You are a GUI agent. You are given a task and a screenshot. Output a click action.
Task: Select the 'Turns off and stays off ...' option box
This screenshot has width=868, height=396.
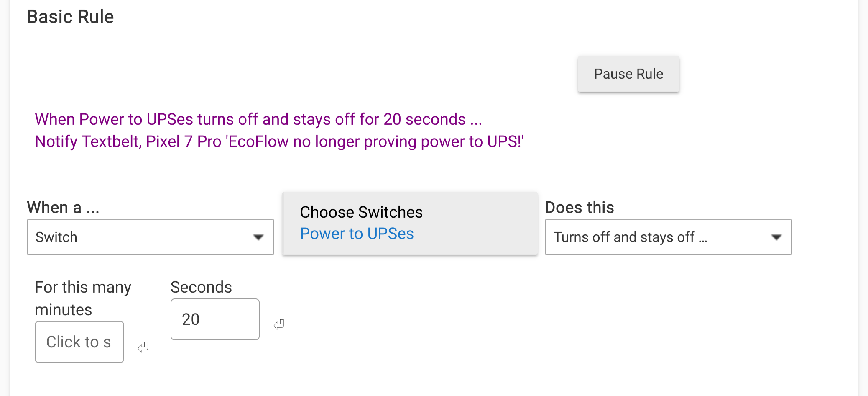(x=668, y=237)
